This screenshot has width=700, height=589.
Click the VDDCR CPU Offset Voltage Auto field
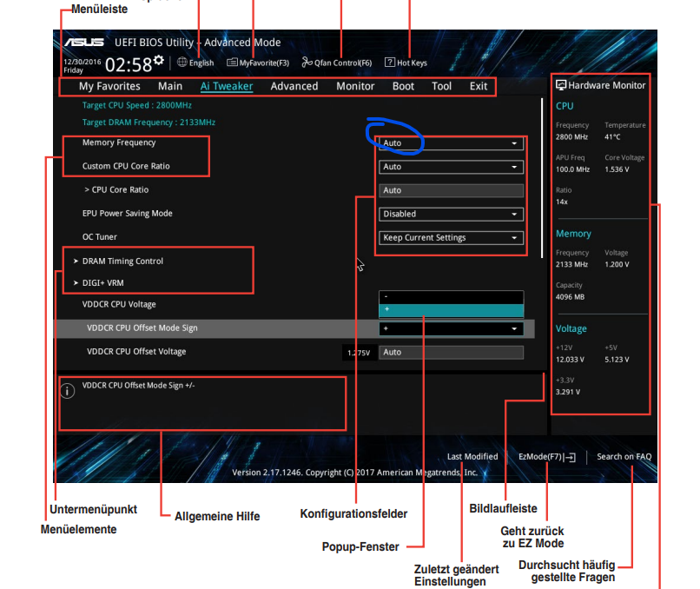coord(451,353)
